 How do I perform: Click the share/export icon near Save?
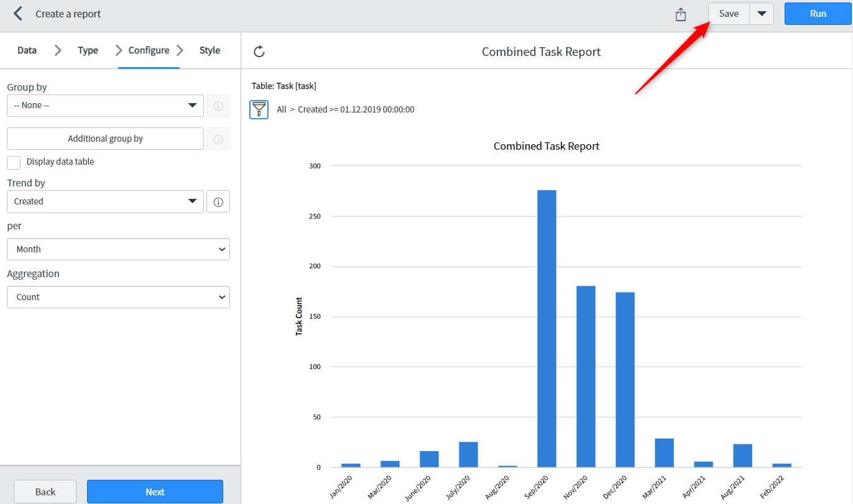(x=680, y=13)
